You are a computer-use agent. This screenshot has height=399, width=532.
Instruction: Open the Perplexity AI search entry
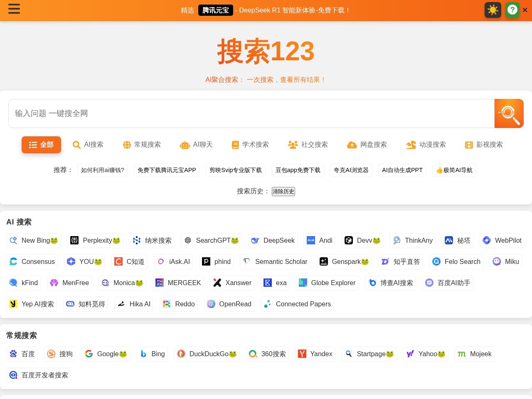[x=95, y=240]
